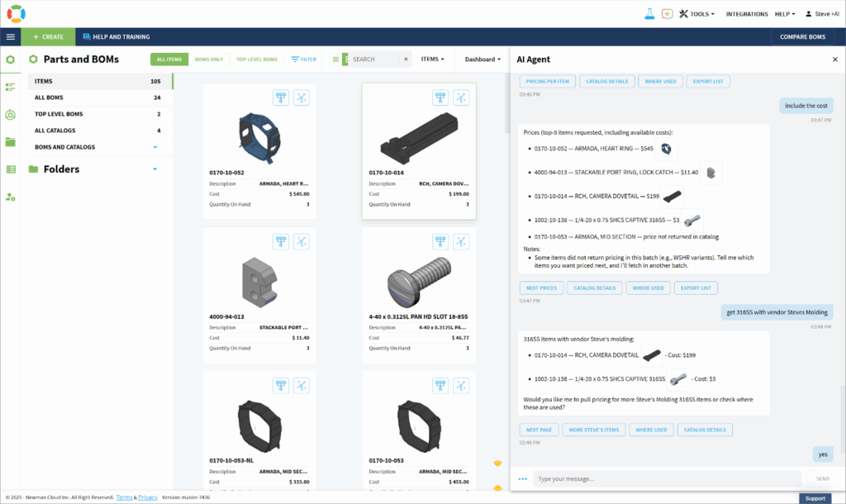The width and height of the screenshot is (846, 504).
Task: Click More Steve's Items suggestion button
Action: 592,430
